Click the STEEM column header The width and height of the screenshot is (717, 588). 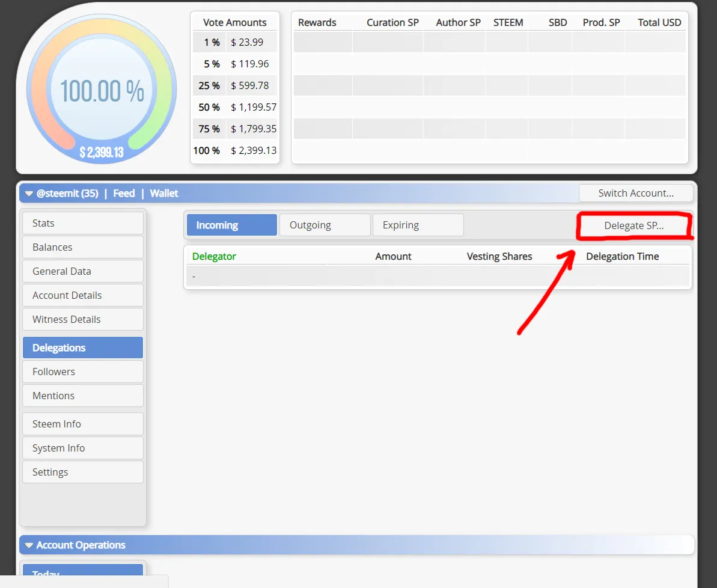[508, 22]
